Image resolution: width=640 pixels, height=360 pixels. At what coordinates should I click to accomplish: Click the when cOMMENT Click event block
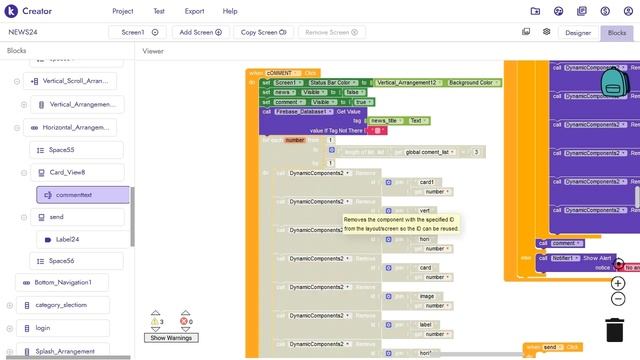point(283,73)
